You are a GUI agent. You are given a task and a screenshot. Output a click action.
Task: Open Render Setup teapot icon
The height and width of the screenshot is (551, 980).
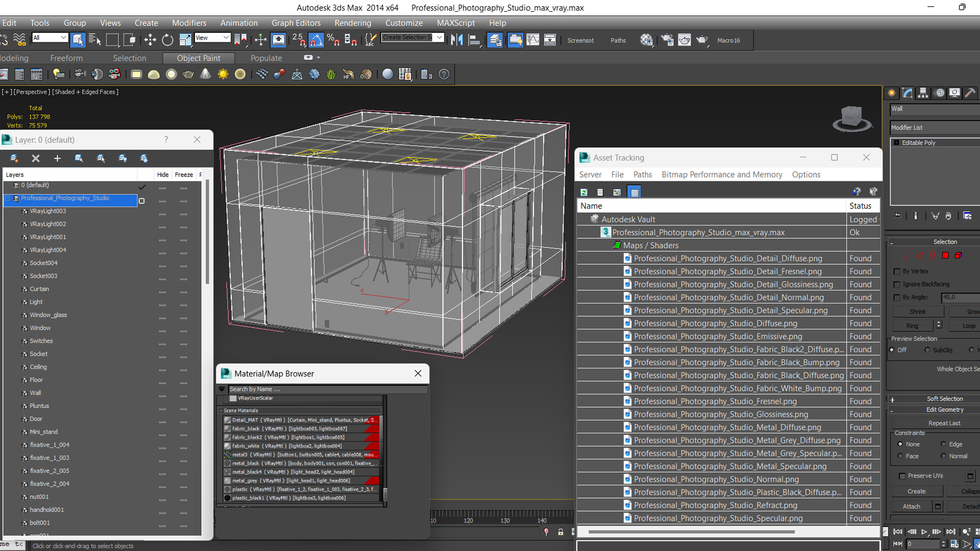click(x=667, y=40)
